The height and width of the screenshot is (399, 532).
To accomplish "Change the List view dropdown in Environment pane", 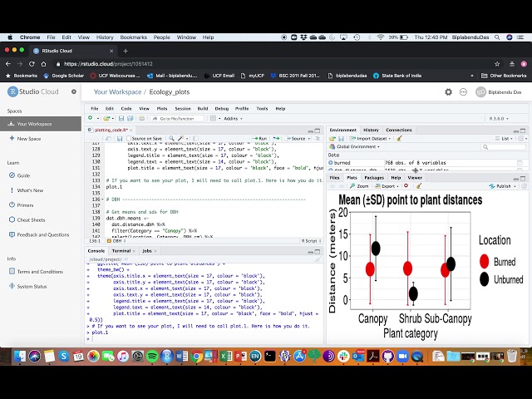I will [x=504, y=139].
